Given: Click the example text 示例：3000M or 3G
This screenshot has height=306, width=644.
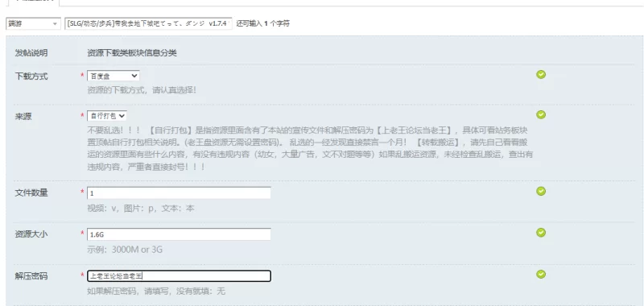Looking at the screenshot, I should pyautogui.click(x=125, y=250).
